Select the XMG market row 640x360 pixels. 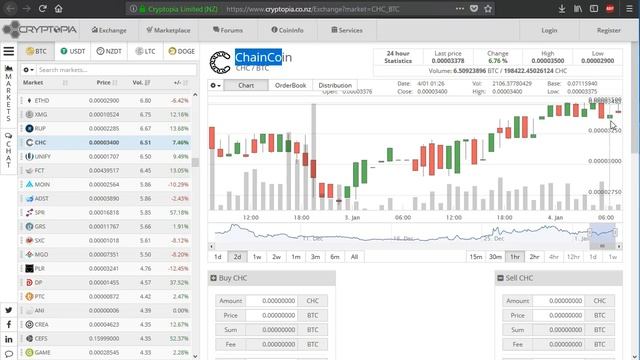pyautogui.click(x=105, y=114)
